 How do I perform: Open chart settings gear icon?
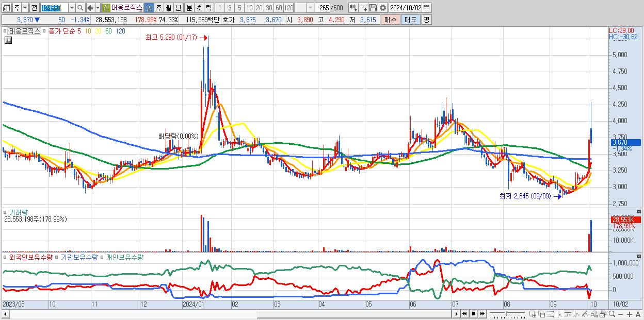[383, 8]
